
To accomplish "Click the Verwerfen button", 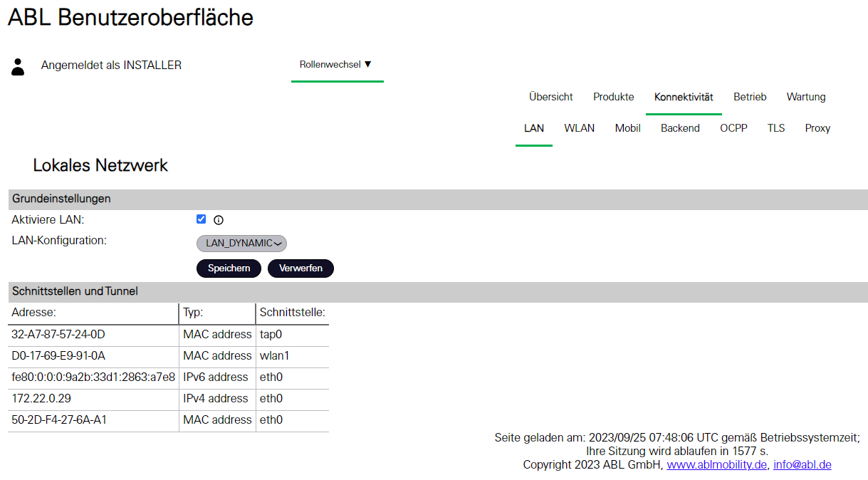I will pyautogui.click(x=300, y=268).
